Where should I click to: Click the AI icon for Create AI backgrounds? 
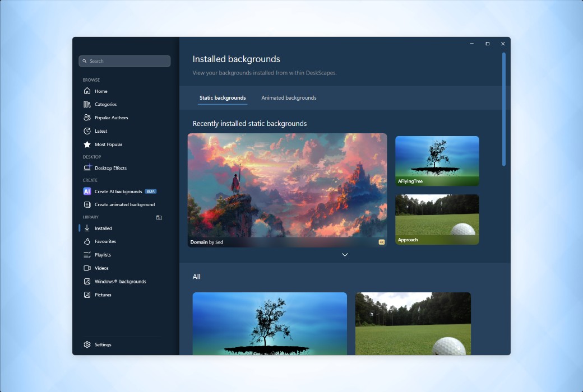tap(87, 192)
